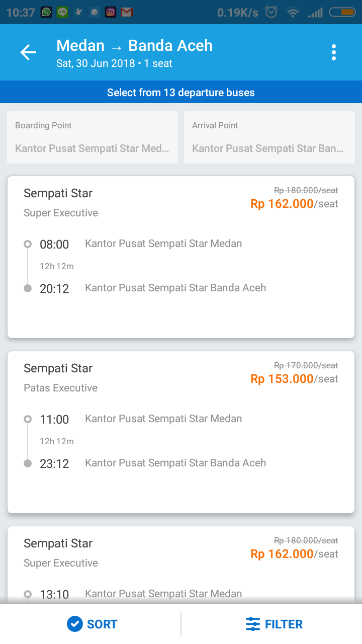Tap the Rp 162.000 price on first bus
Image resolution: width=362 pixels, height=644 pixels.
point(282,204)
